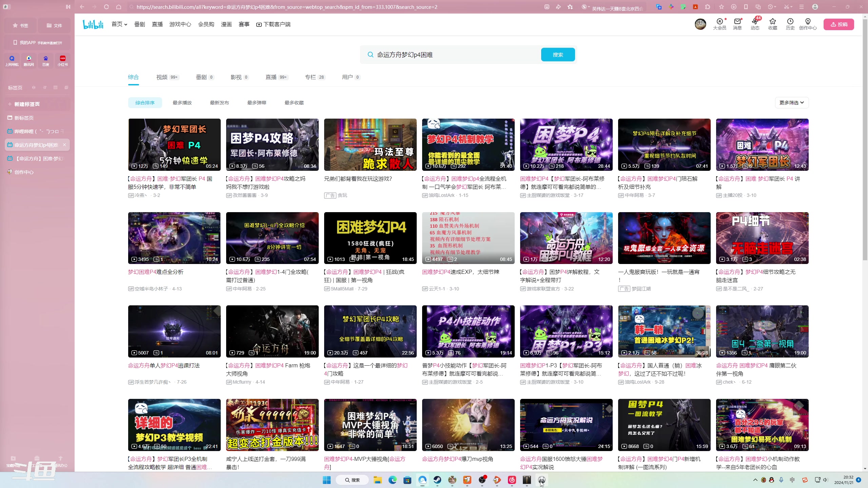Open the bilibili logo home link
This screenshot has height=488, width=868.
93,24
